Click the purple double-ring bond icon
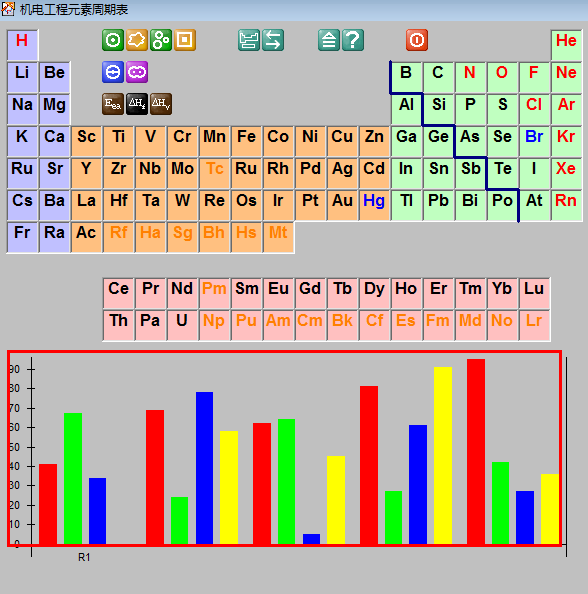This screenshot has width=588, height=594. click(x=136, y=72)
